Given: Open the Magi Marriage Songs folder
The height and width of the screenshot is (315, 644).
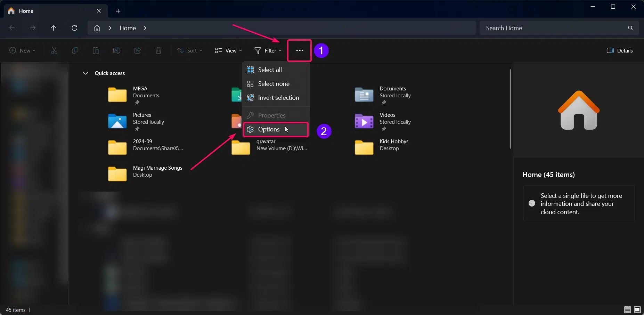Looking at the screenshot, I should pyautogui.click(x=117, y=174).
